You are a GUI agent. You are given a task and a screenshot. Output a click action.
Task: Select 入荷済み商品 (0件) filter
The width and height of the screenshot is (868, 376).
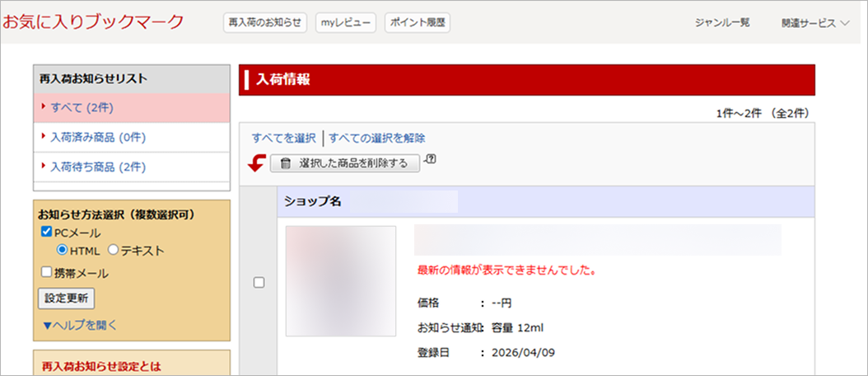pos(132,137)
